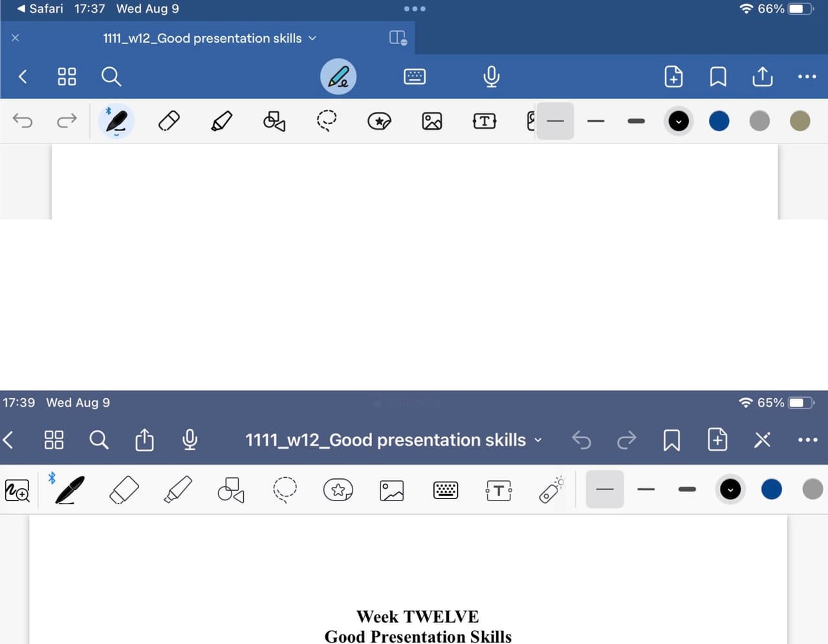Pick the blue color swatch in lower toolbar

pyautogui.click(x=771, y=489)
